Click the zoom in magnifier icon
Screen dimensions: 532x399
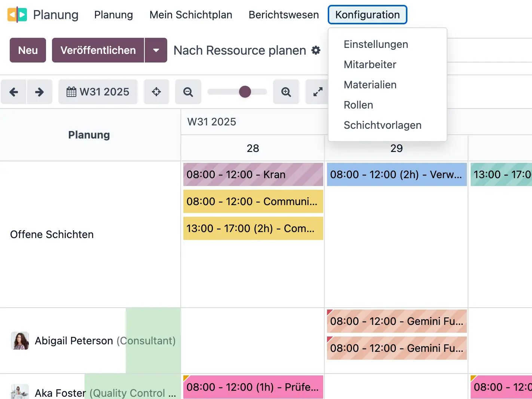click(286, 92)
